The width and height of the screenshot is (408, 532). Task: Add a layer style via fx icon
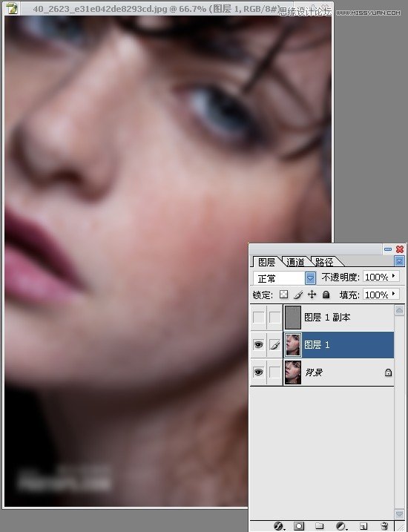(278, 526)
